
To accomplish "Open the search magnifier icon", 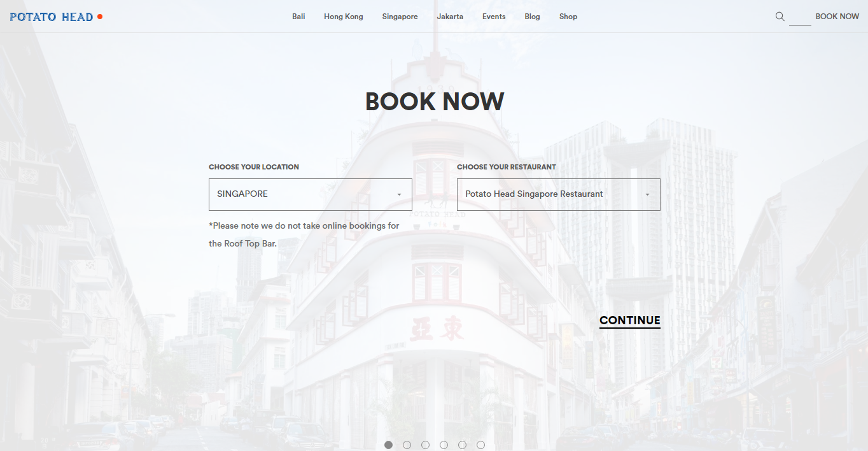I will point(780,17).
